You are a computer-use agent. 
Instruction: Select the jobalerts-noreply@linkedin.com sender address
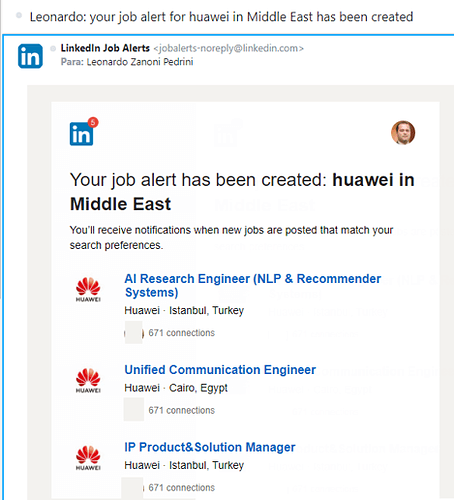pos(228,48)
